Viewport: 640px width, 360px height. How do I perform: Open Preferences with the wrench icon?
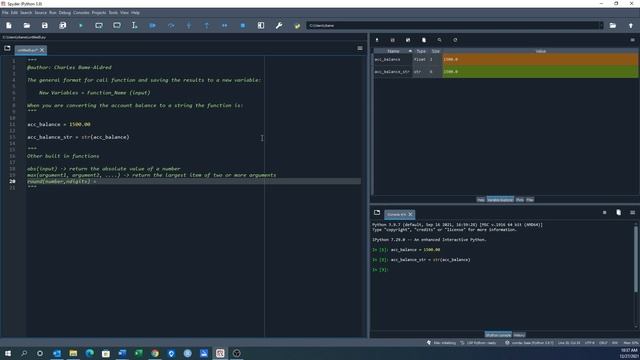coord(279,25)
